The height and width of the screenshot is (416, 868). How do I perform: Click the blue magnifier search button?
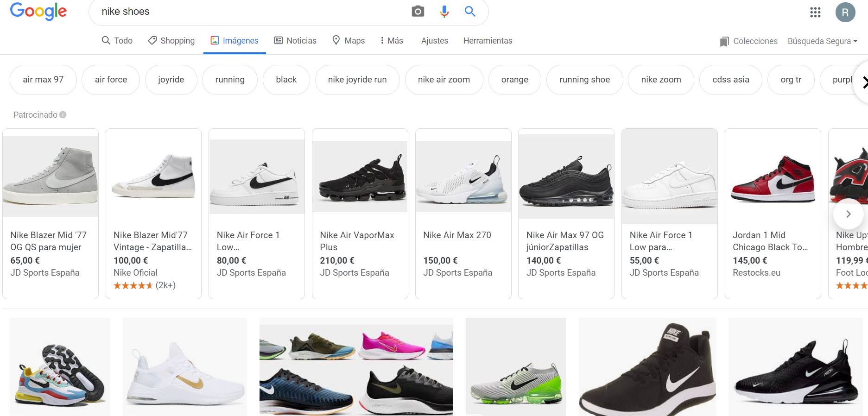(x=470, y=12)
